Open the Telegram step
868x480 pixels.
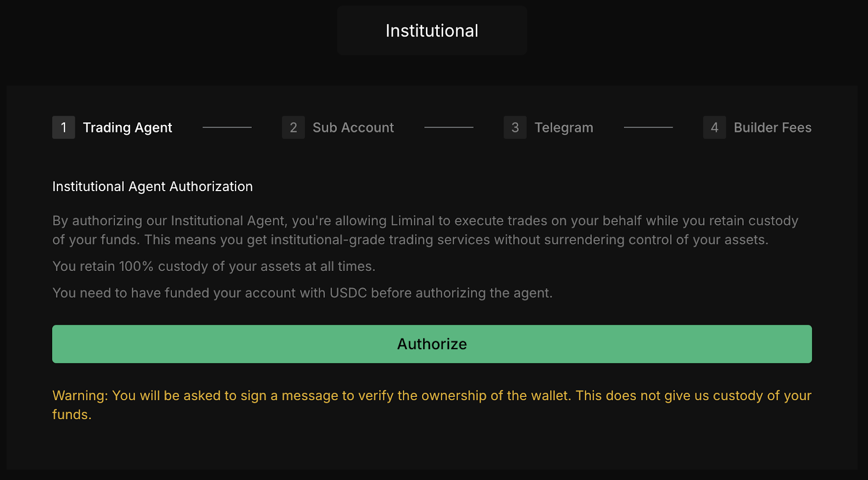(564, 128)
